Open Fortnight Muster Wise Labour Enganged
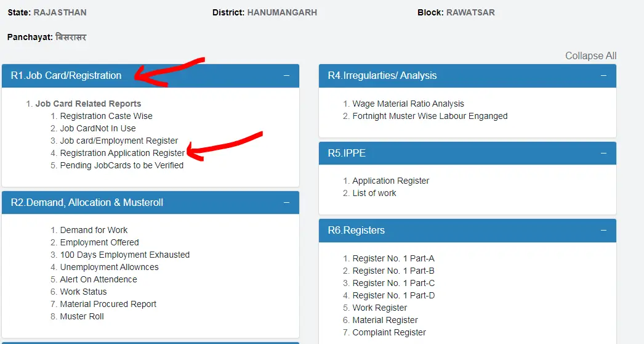Image resolution: width=644 pixels, height=344 pixels. pyautogui.click(x=430, y=116)
